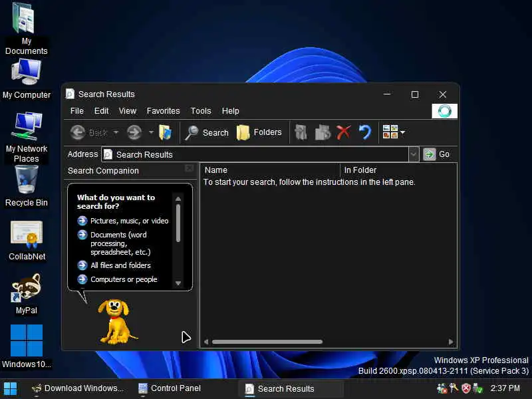Expand the Back history dropdown arrow
The height and width of the screenshot is (399, 532).
(116, 132)
